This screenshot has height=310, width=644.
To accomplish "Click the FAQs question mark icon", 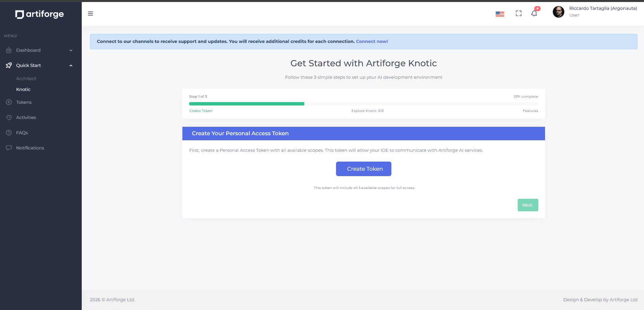I will (9, 133).
